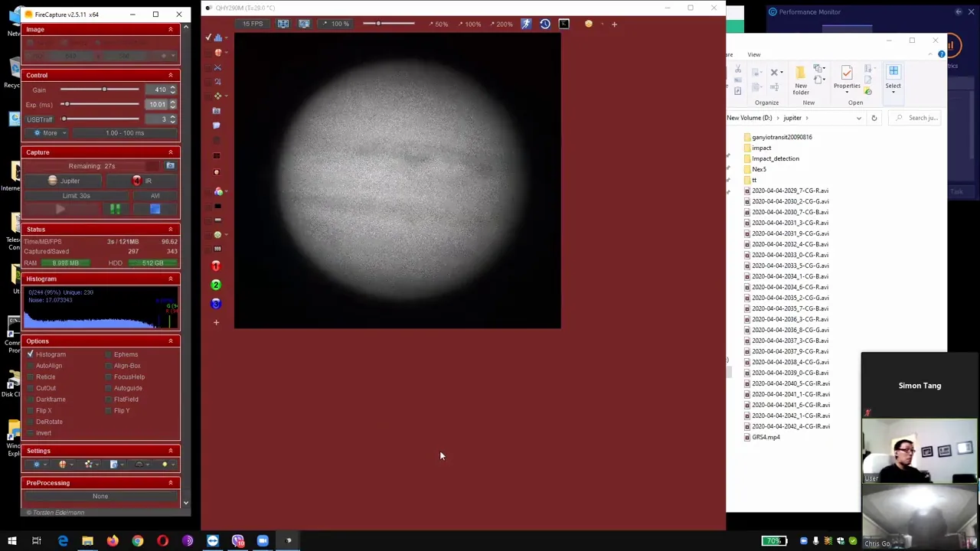This screenshot has height=551, width=980.
Task: Click the RGB color balls sidebar icon
Action: tap(218, 191)
